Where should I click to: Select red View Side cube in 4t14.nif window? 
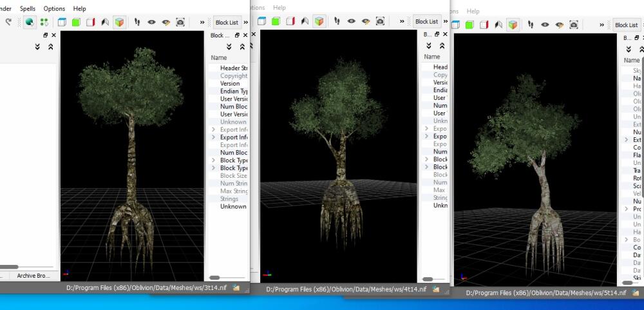point(290,21)
